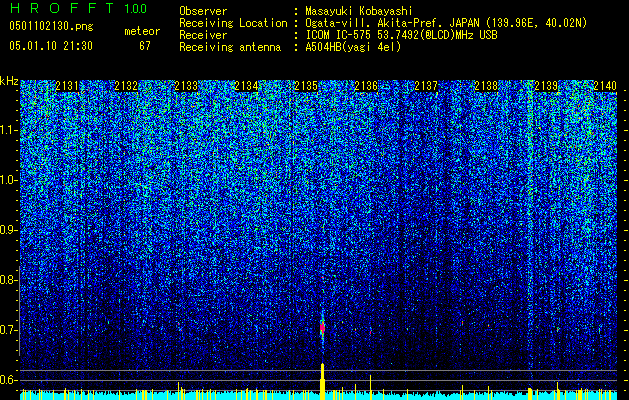The height and width of the screenshot is (400, 629).
Task: Click the red meteor echo near 0.7 kHz
Action: [322, 328]
